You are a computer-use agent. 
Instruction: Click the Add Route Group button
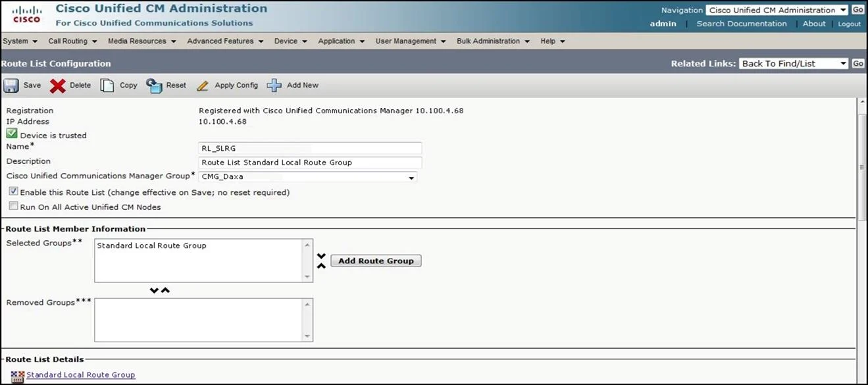[376, 261]
